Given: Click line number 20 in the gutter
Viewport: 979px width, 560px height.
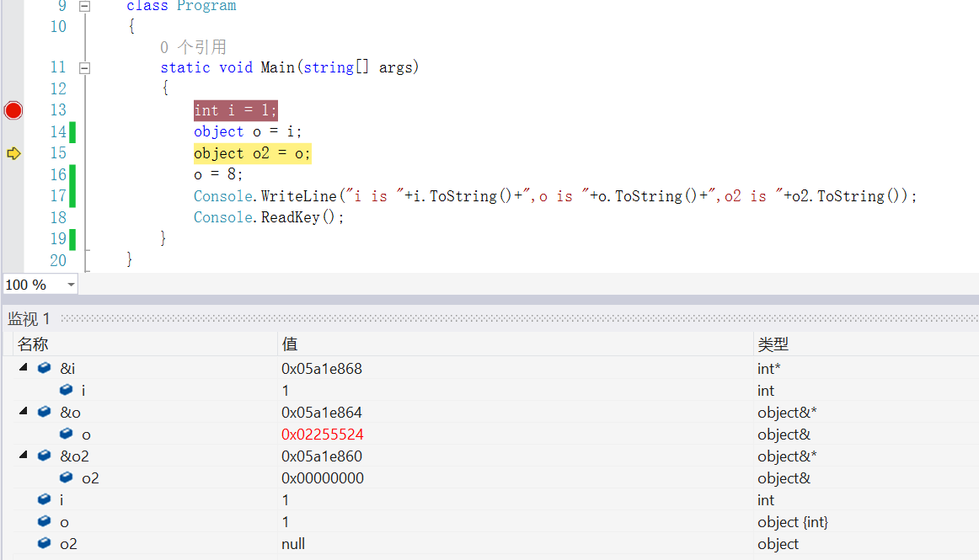Looking at the screenshot, I should pyautogui.click(x=58, y=260).
